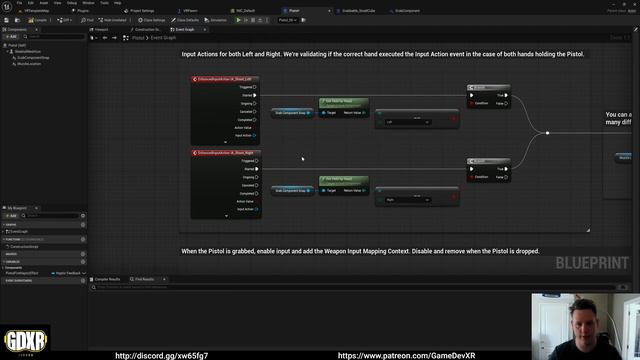Click the Stop playback button
Image resolution: width=640 pixels, height=360 pixels.
[253, 20]
